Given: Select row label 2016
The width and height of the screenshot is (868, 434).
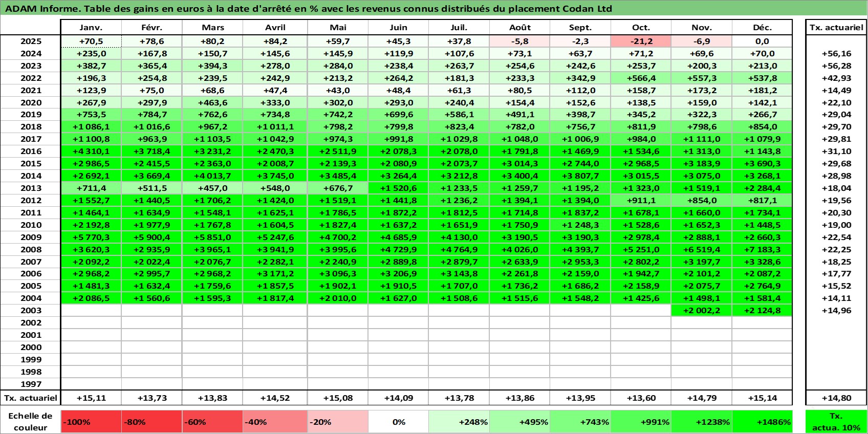Looking at the screenshot, I should point(31,151).
